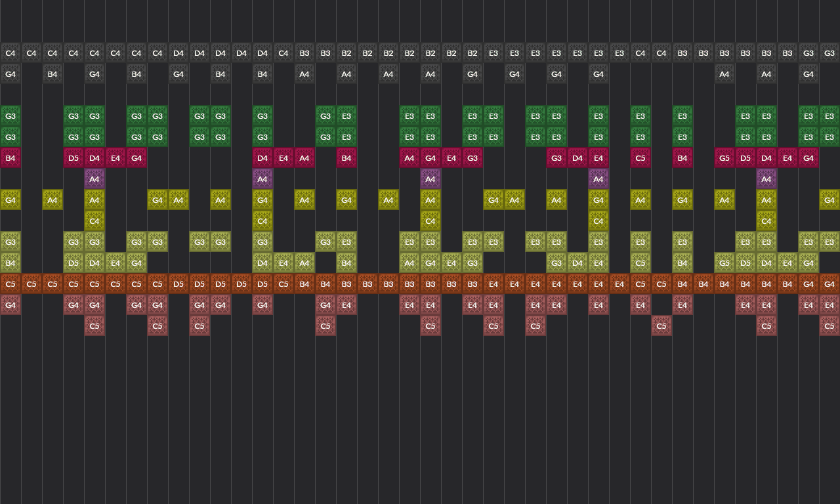The width and height of the screenshot is (840, 504).
Task: Click the first pink C5 note
Action: pyautogui.click(x=94, y=325)
